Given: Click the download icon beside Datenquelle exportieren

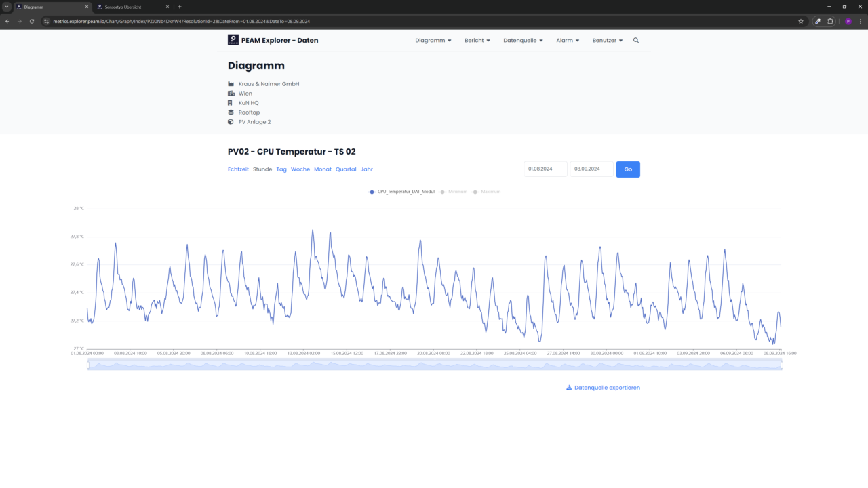Looking at the screenshot, I should pyautogui.click(x=569, y=388).
